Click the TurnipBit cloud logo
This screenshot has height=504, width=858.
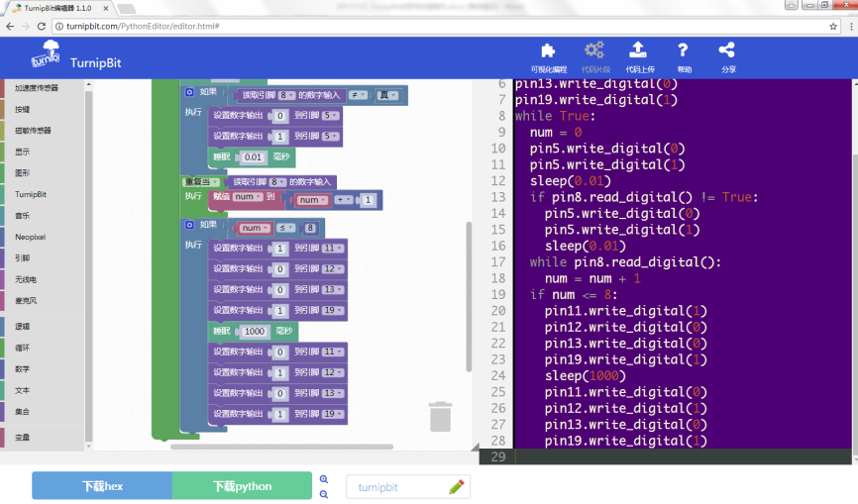(x=46, y=54)
